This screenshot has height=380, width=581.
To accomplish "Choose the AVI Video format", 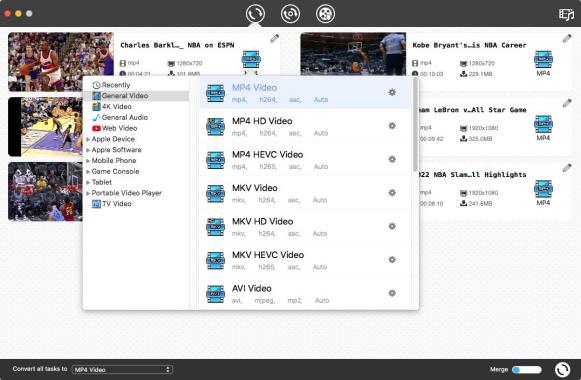I will pos(305,293).
